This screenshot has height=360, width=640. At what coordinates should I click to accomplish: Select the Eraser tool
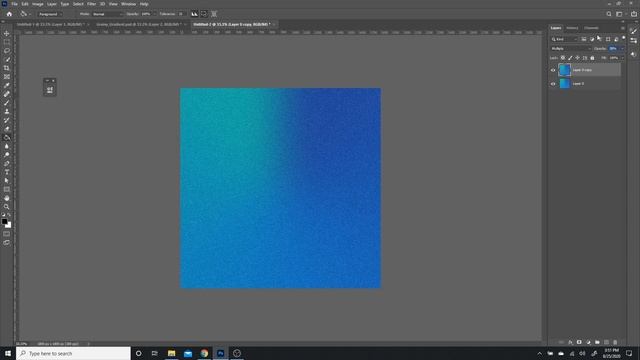7,129
